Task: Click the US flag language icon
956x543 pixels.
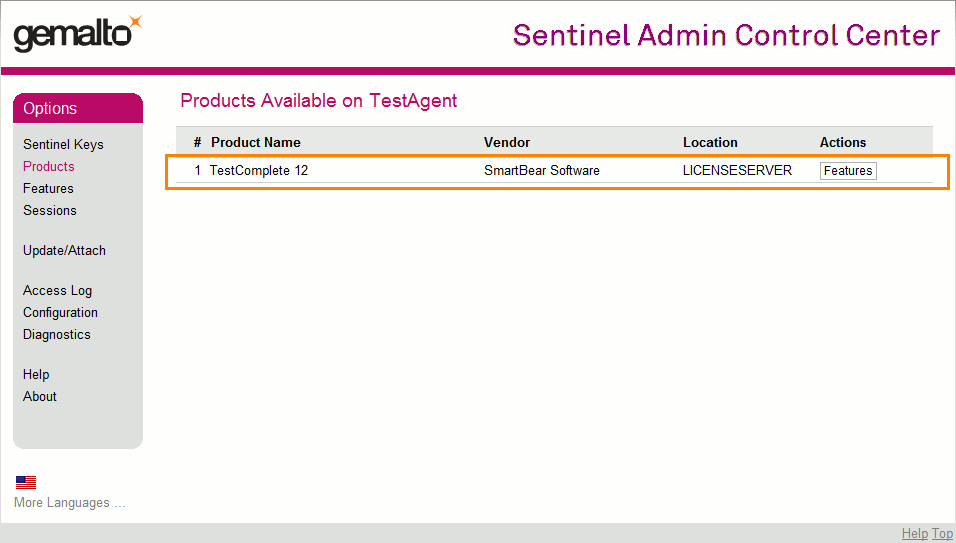Action: [26, 482]
